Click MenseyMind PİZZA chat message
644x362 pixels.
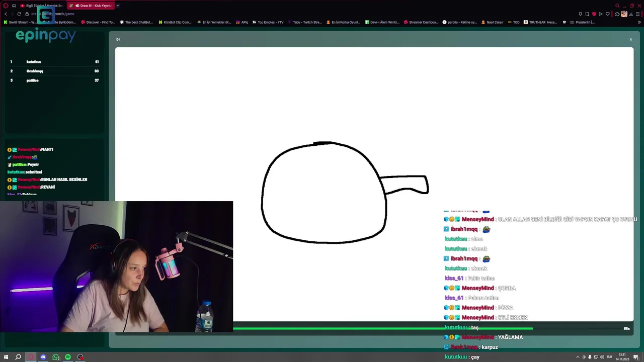(478, 308)
